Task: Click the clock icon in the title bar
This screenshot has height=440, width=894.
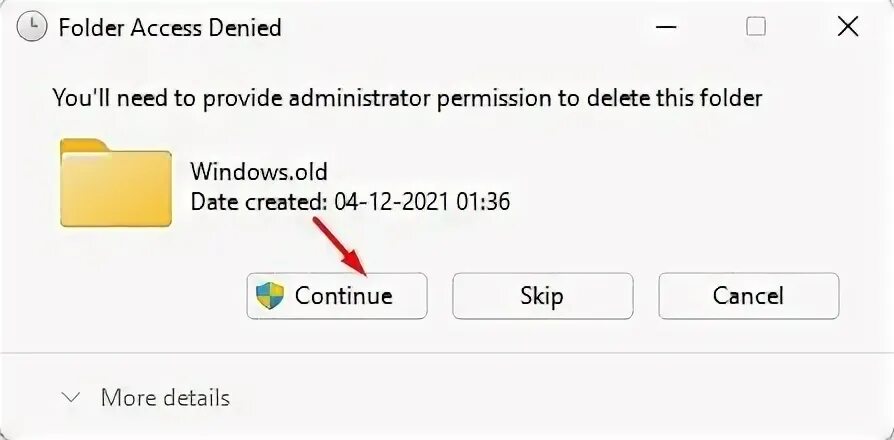Action: [33, 27]
